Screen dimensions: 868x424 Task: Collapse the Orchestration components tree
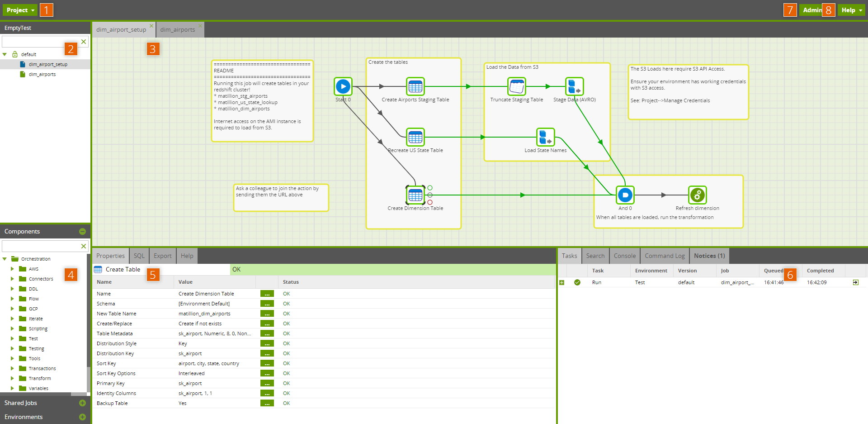[x=5, y=258]
